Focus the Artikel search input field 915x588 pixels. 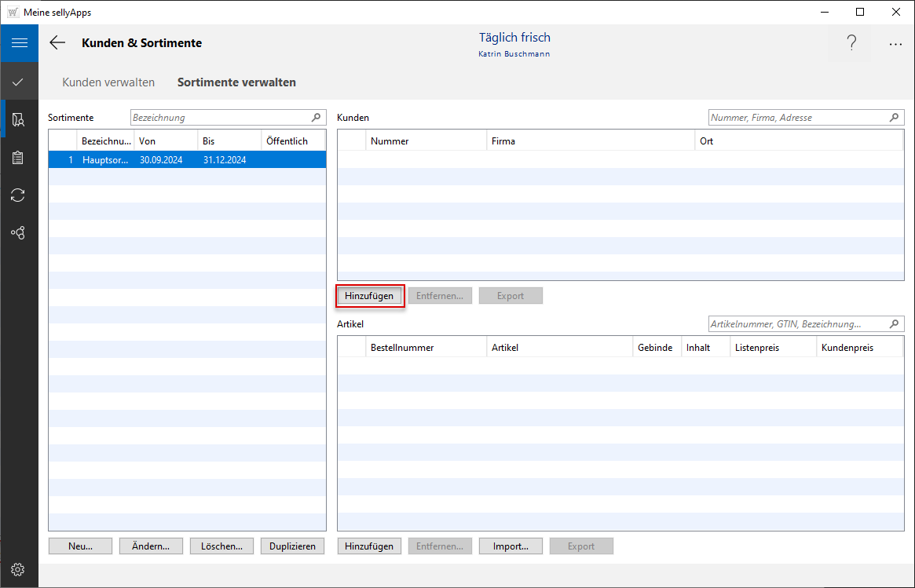pos(796,324)
